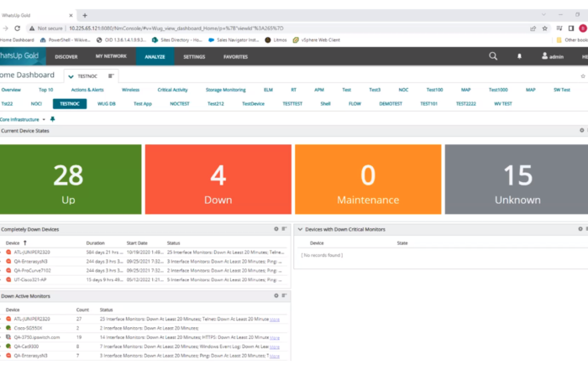588x370 pixels.
Task: Click the 15 Unknown devices tile
Action: coord(517,180)
